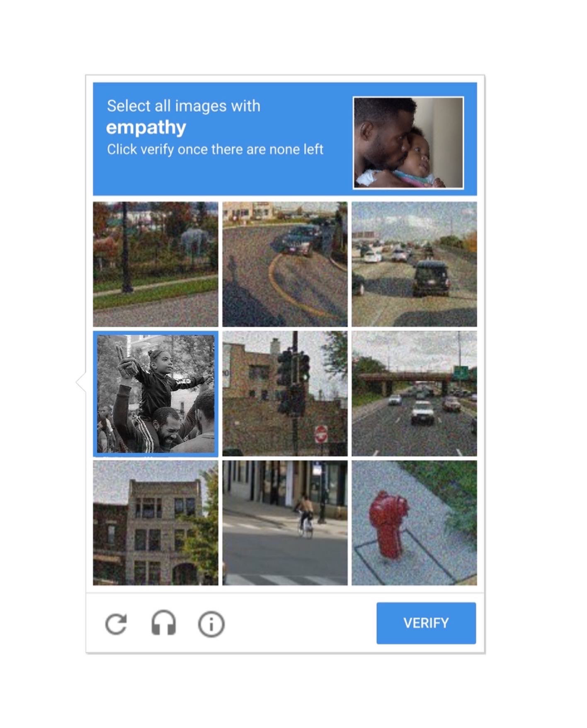Select the cyclist crossing street tile
Screen dimensions: 587x728
pyautogui.click(x=285, y=523)
